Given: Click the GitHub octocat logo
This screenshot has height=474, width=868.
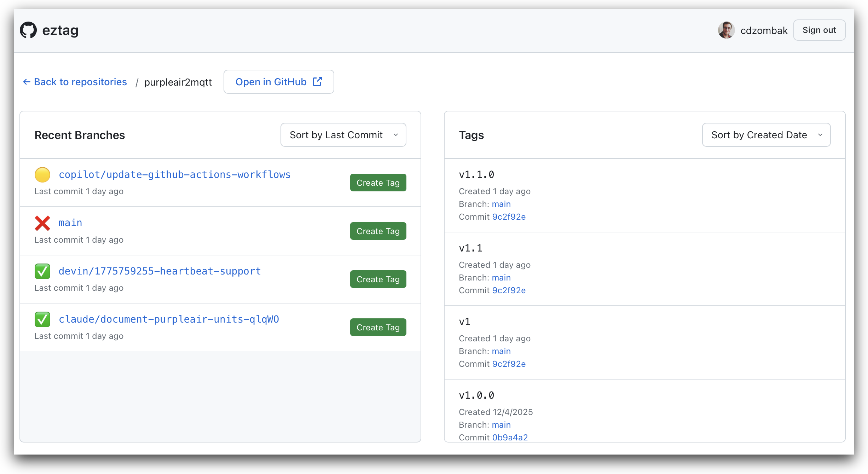Looking at the screenshot, I should click(x=28, y=30).
